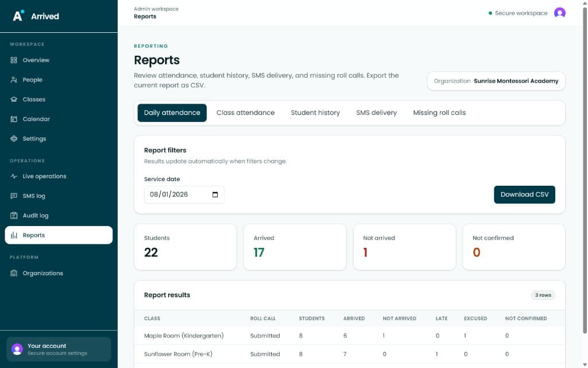Click the Arrived logo icon
588x368 pixels.
tap(18, 16)
